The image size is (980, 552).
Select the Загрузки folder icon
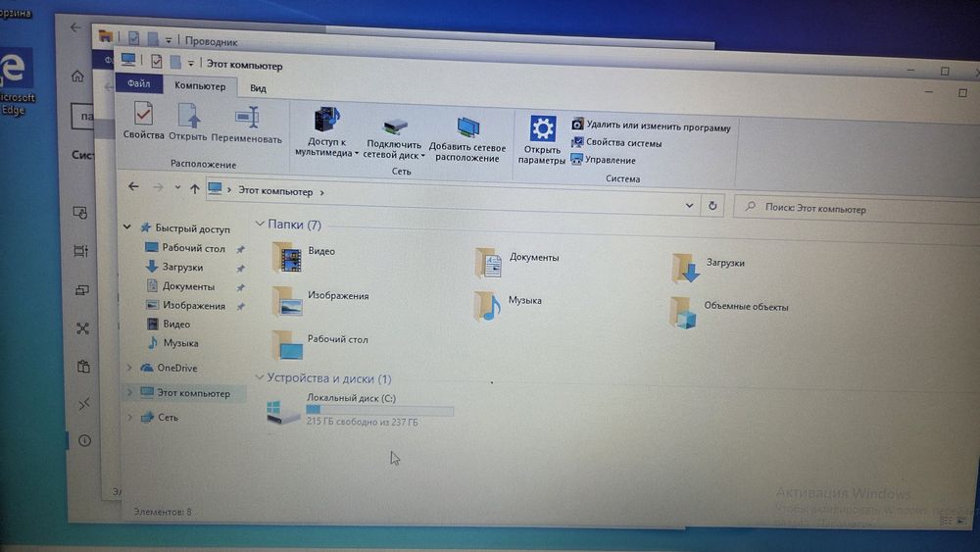685,269
